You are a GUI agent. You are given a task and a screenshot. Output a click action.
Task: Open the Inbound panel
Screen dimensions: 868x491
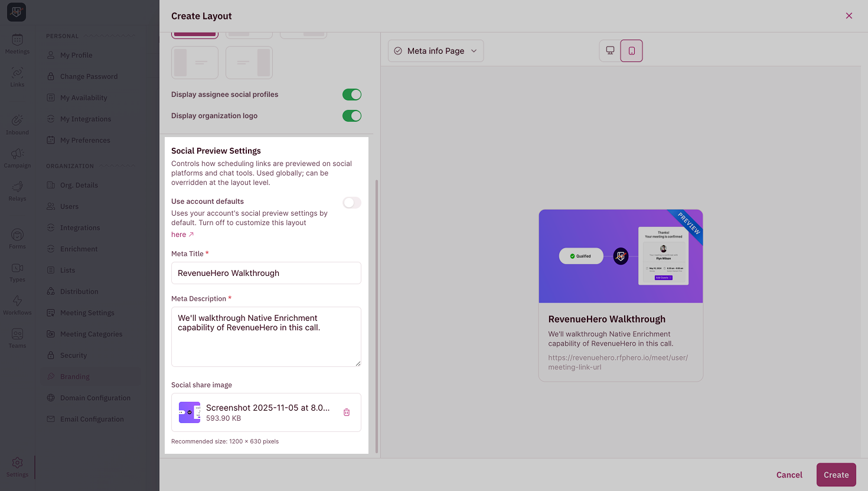(x=17, y=125)
